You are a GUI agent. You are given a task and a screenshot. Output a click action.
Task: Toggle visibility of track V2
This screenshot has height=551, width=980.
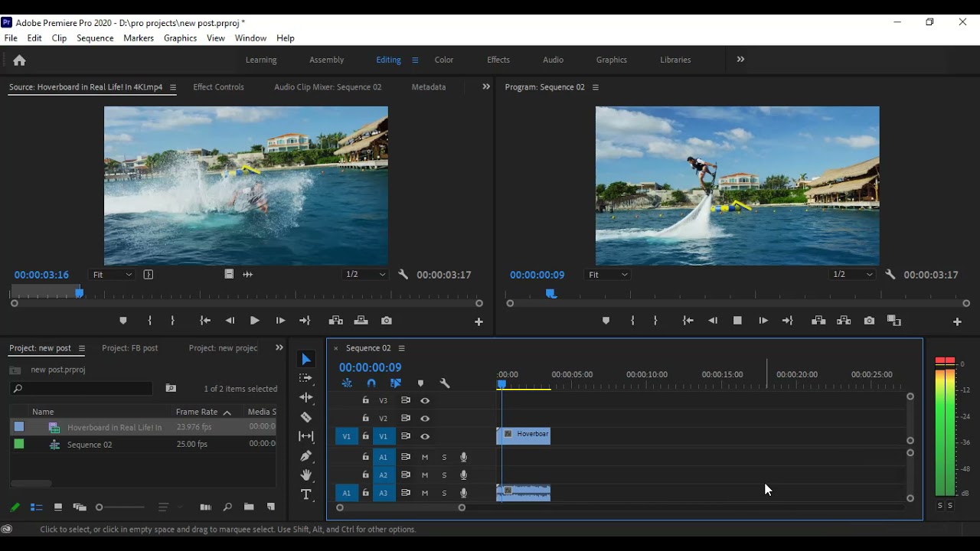[x=425, y=419]
